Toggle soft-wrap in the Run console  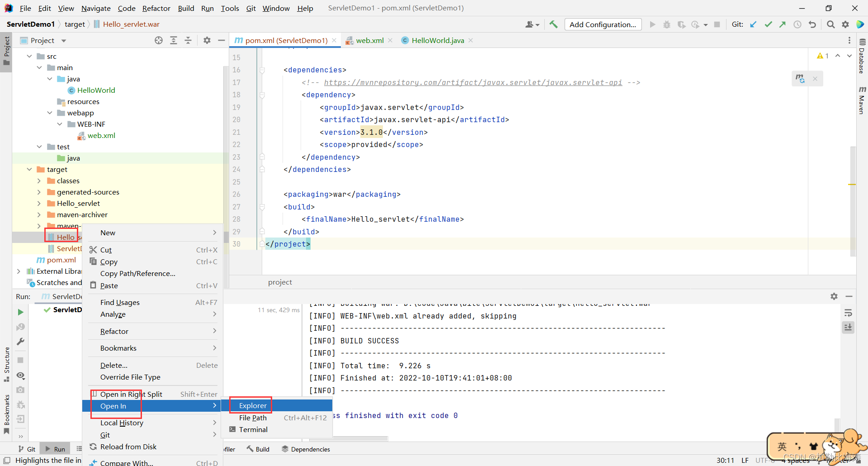(848, 312)
